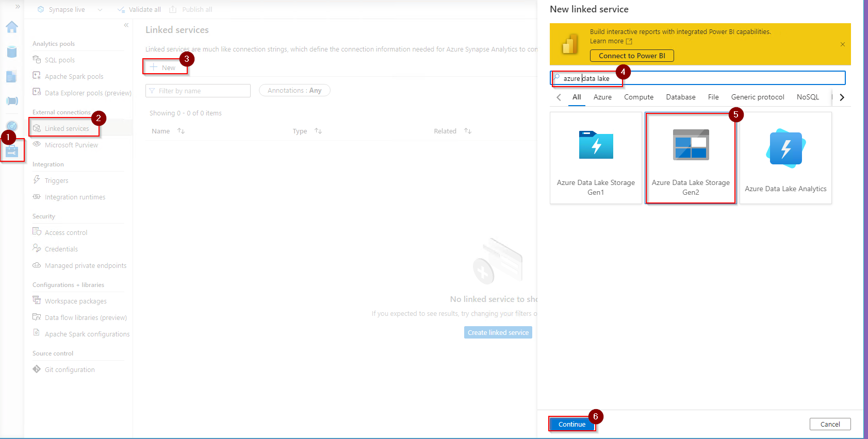Open the Synapse live mode dropdown
The height and width of the screenshot is (439, 868).
100,10
